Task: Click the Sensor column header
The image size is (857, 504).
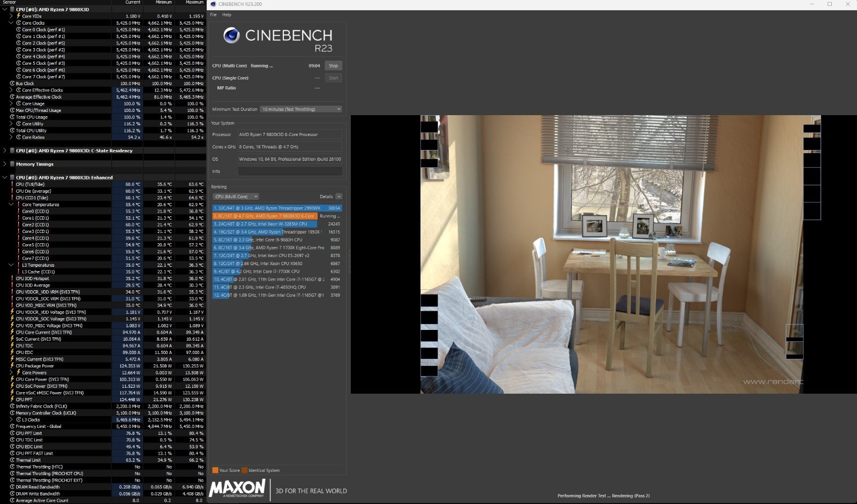Action: (x=55, y=3)
